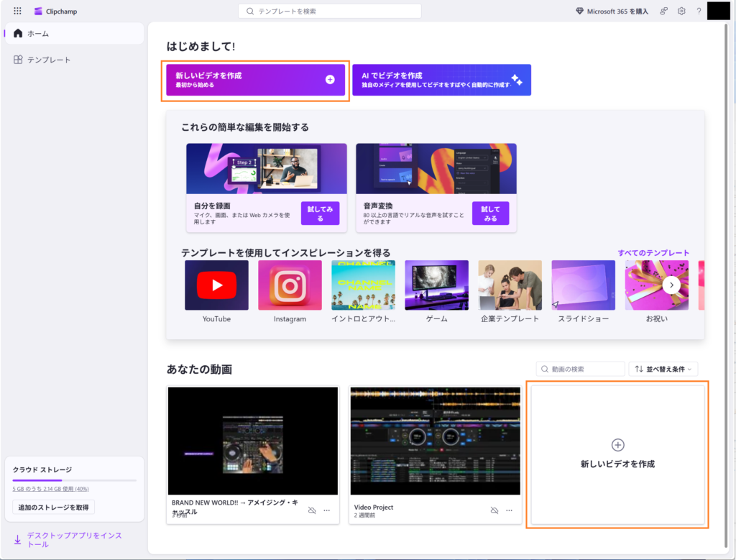Click cloud sync icon on Video Project
736x560 pixels.
coord(494,510)
